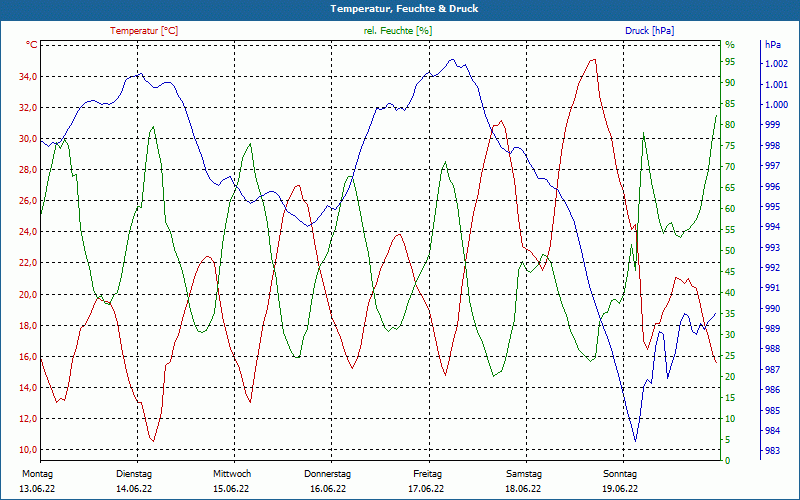This screenshot has height=500, width=800.
Task: Click the 'Dienstag' day label
Action: click(134, 474)
